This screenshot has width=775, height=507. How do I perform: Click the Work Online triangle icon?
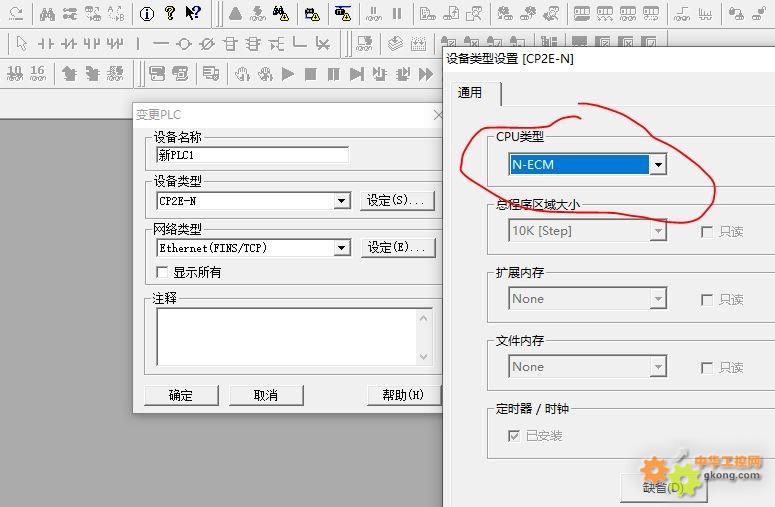coord(236,14)
